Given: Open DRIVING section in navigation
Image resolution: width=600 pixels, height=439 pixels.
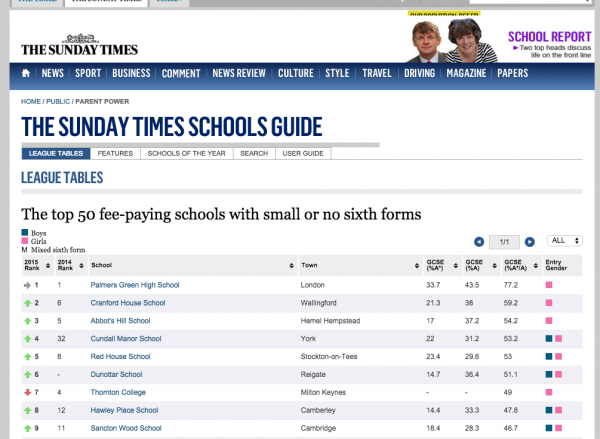Looking at the screenshot, I should (x=419, y=73).
